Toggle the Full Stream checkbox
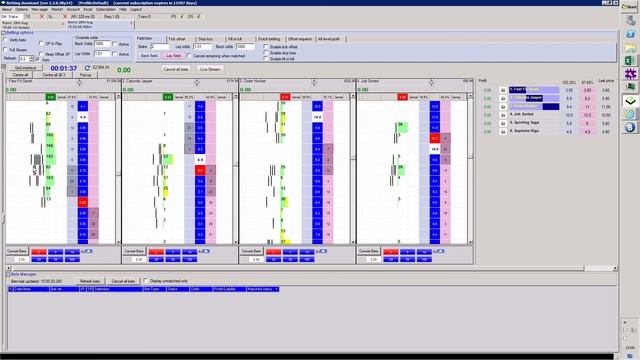Image resolution: width=640 pixels, height=360 pixels. click(5, 50)
